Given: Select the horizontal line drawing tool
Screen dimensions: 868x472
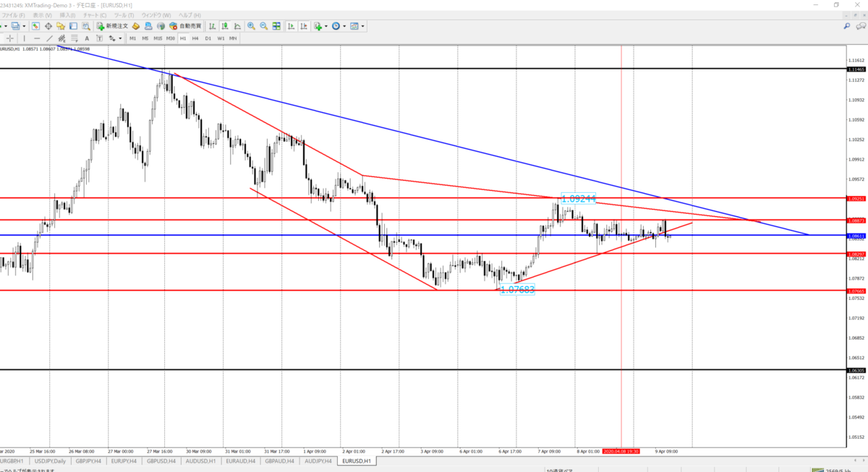Looking at the screenshot, I should [x=37, y=38].
